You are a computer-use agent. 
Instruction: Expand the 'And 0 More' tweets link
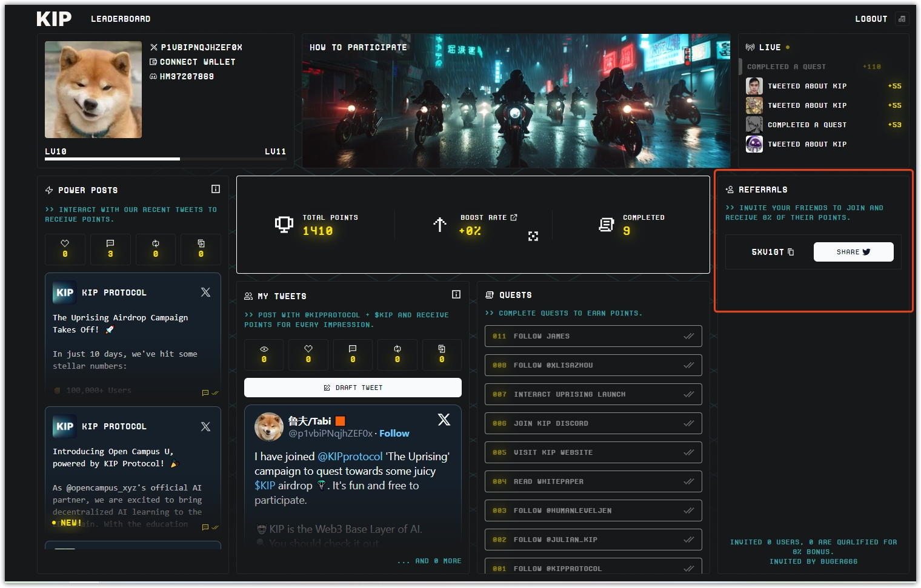pyautogui.click(x=430, y=561)
